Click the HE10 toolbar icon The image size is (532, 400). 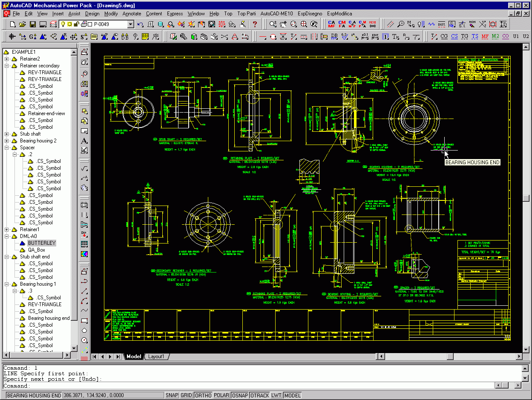click(372, 24)
